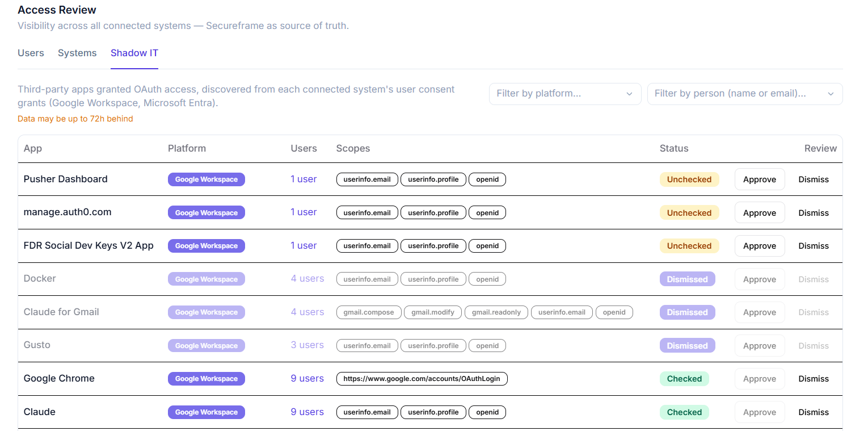Switch to the Users tab
This screenshot has width=868, height=431.
point(31,53)
